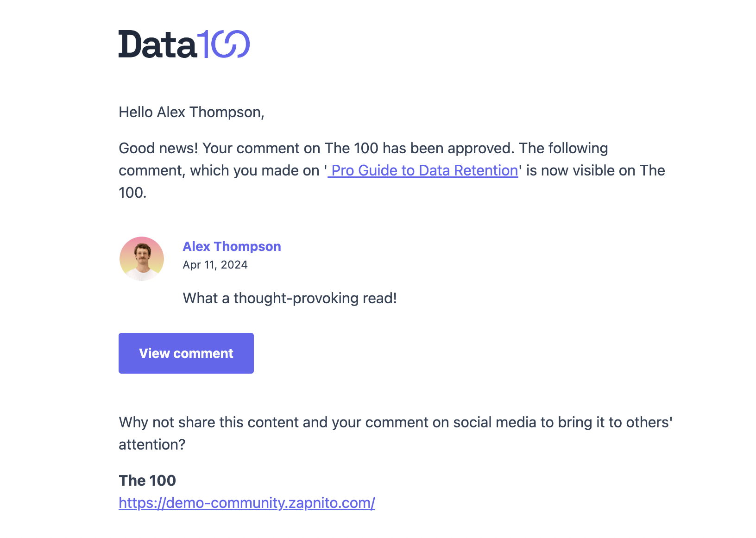756x538 pixels.
Task: Click the comment text "What a thought-provoking read!"
Action: coord(290,298)
